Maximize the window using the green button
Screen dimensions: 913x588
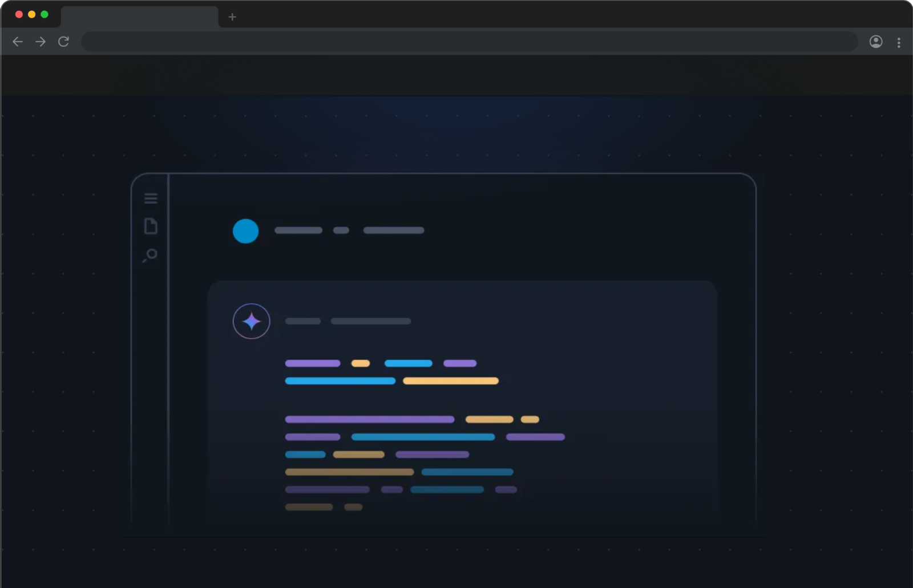tap(45, 14)
